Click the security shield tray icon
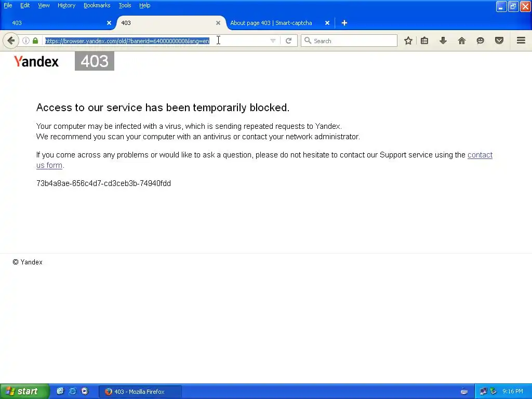This screenshot has width=532, height=399. point(494,392)
